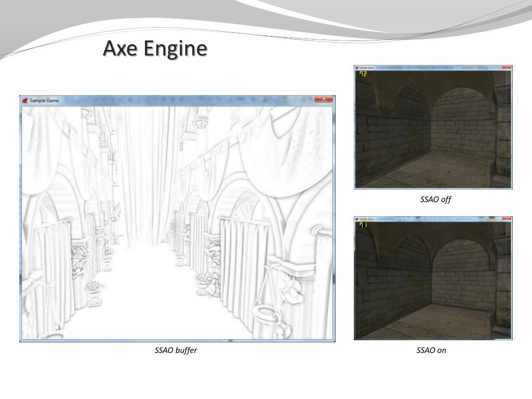Close the SSAO off game window

[x=507, y=68]
